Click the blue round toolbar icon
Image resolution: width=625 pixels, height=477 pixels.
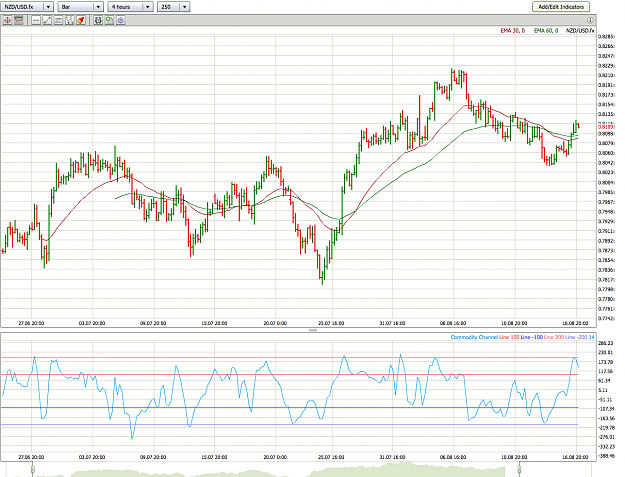pos(121,20)
